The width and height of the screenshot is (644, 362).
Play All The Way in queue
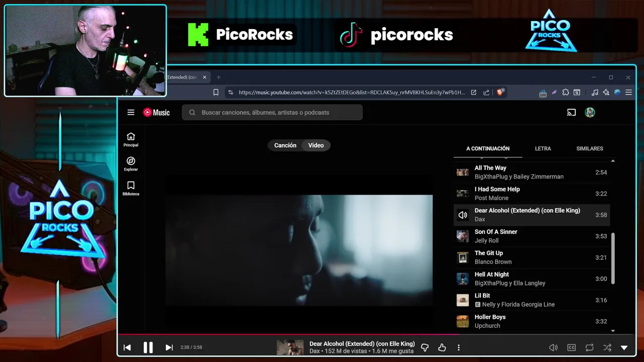pyautogui.click(x=532, y=172)
